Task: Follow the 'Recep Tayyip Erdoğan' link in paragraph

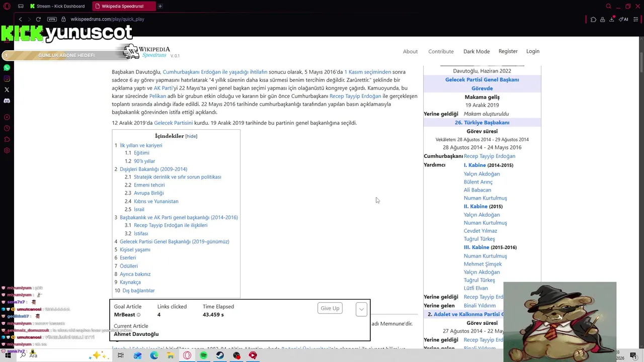Action: 355,96
